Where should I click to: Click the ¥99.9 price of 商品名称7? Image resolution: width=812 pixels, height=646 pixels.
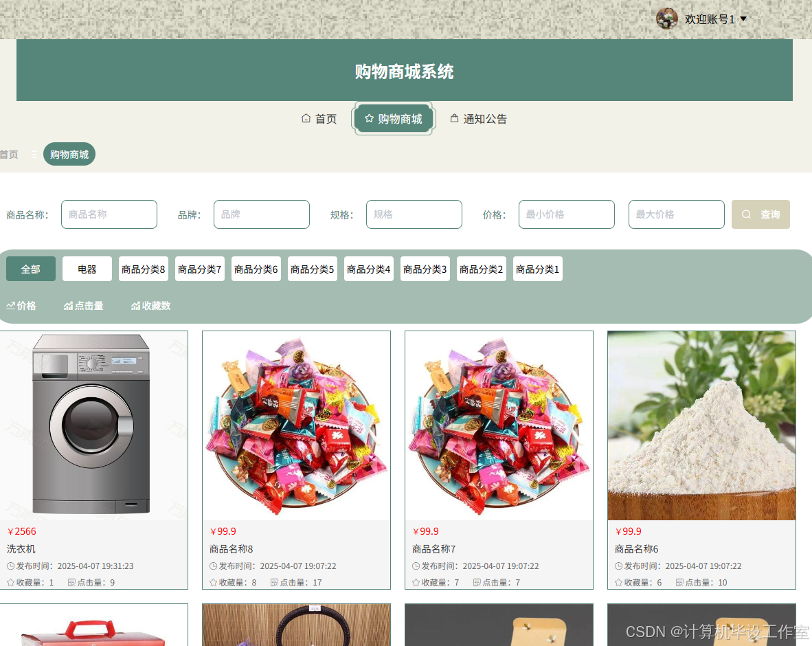point(426,531)
